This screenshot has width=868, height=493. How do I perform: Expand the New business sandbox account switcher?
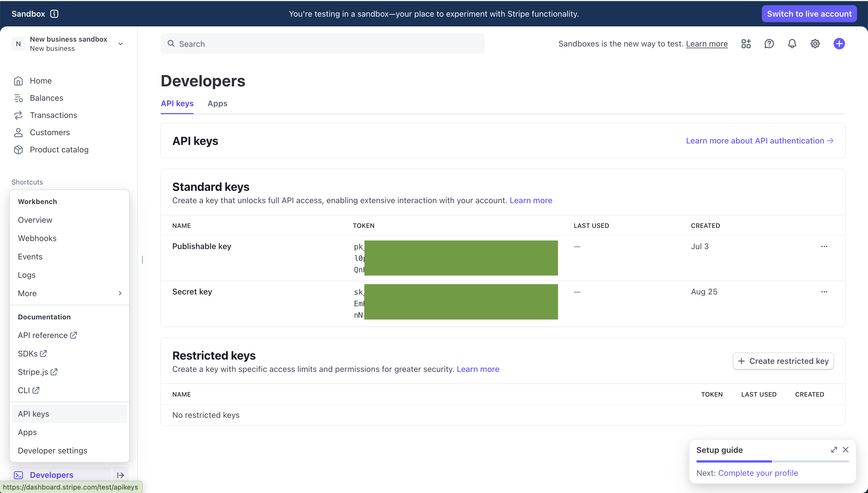pyautogui.click(x=121, y=44)
